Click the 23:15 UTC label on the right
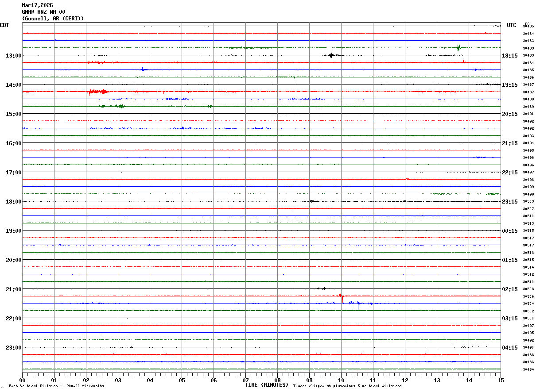Screen dimensions: 536x392 (510, 202)
